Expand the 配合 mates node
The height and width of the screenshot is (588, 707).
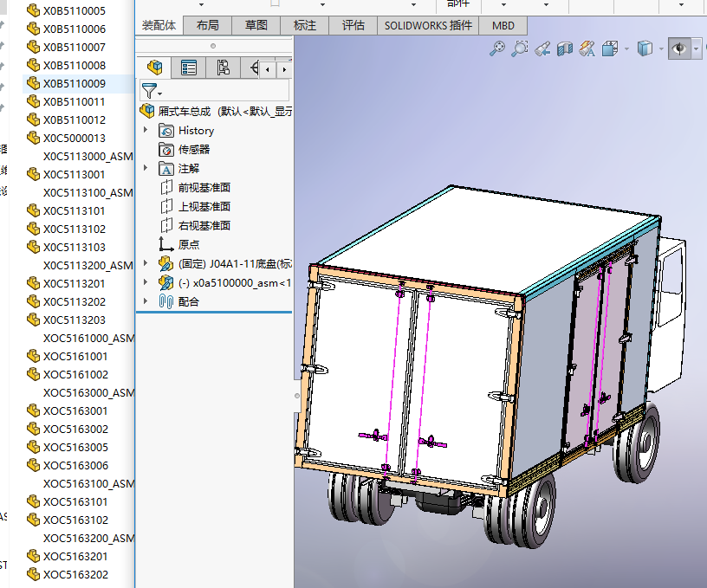146,301
